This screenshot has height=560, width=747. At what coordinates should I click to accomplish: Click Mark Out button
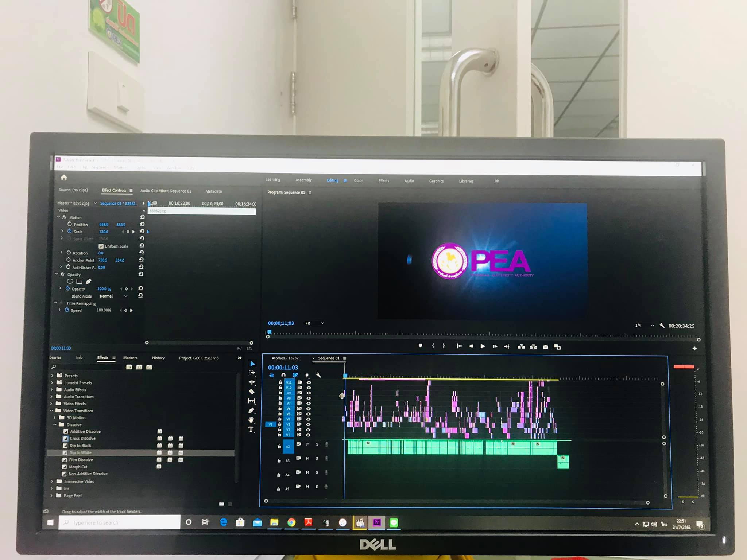(x=444, y=346)
